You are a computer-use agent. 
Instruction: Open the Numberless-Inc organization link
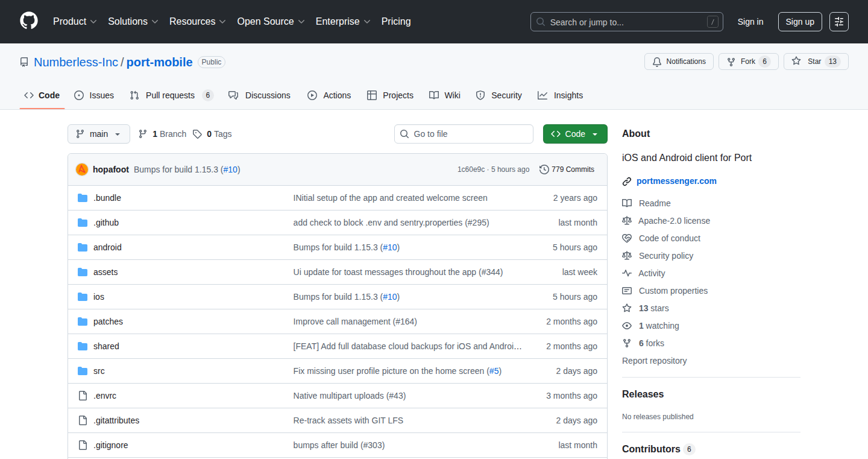[76, 62]
